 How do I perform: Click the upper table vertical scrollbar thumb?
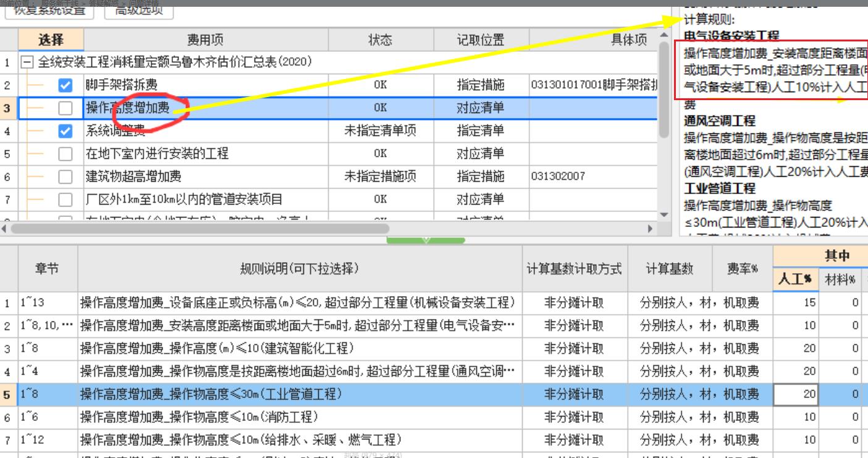(x=665, y=89)
